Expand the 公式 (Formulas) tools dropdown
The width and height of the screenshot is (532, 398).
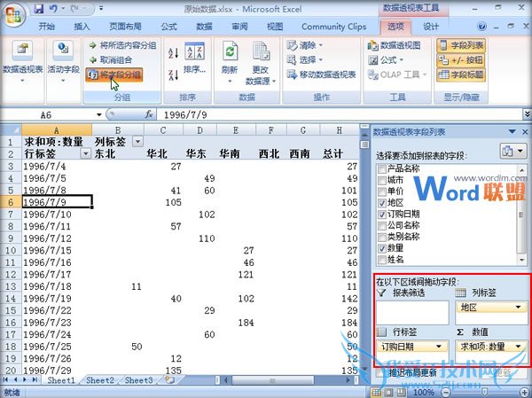coord(402,60)
